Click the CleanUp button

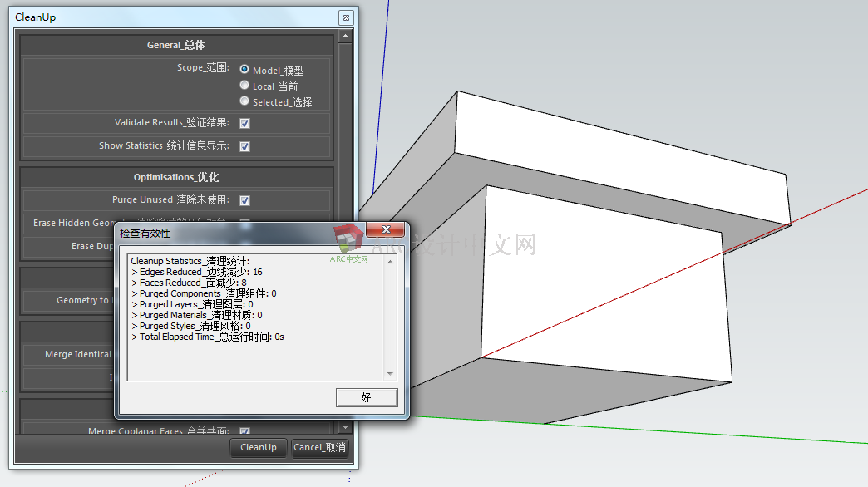(x=259, y=447)
